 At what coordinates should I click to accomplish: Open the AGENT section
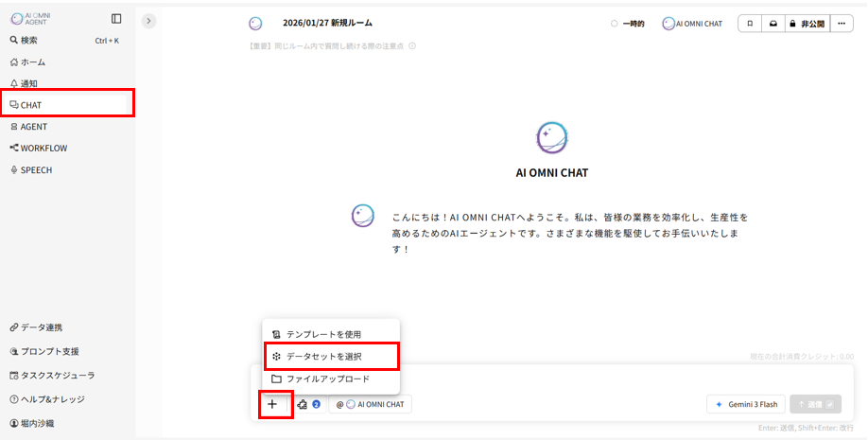click(28, 127)
